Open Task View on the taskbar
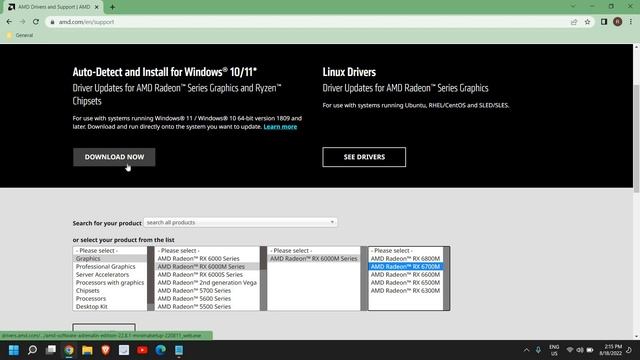Viewport: 640px width, 360px height. pyautogui.click(x=51, y=350)
